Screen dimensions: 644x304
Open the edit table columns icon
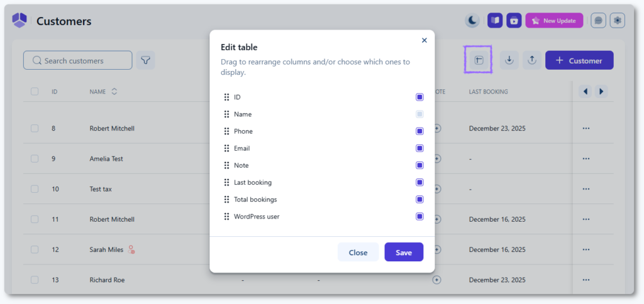(478, 60)
